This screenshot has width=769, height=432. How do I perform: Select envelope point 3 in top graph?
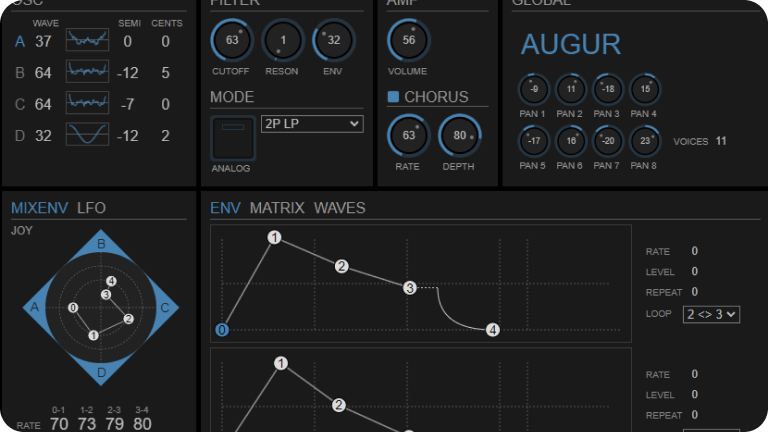pyautogui.click(x=409, y=288)
